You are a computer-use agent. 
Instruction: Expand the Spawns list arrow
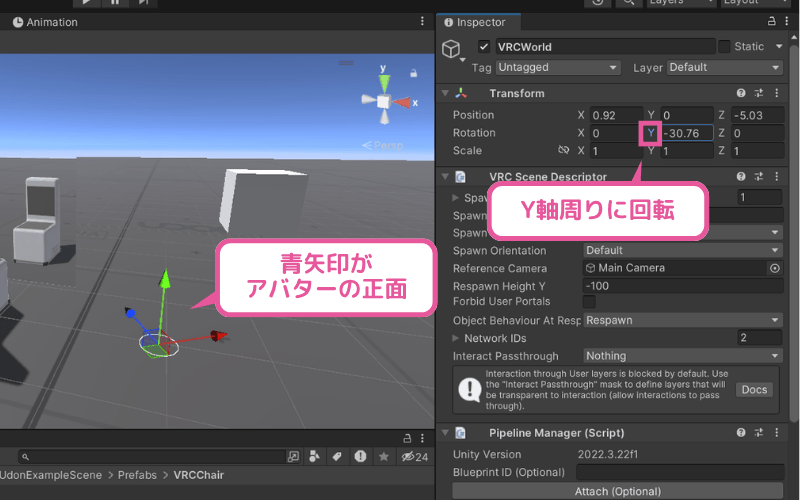click(x=455, y=197)
